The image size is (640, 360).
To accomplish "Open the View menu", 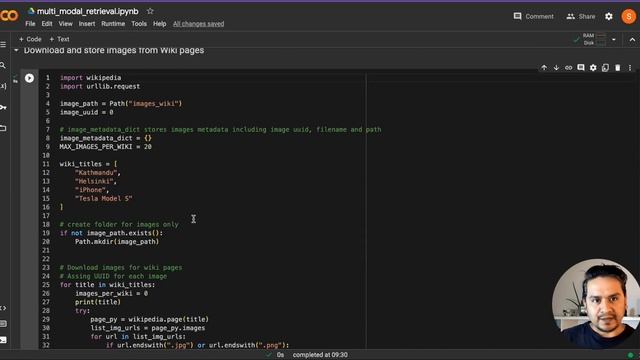I will coord(65,24).
